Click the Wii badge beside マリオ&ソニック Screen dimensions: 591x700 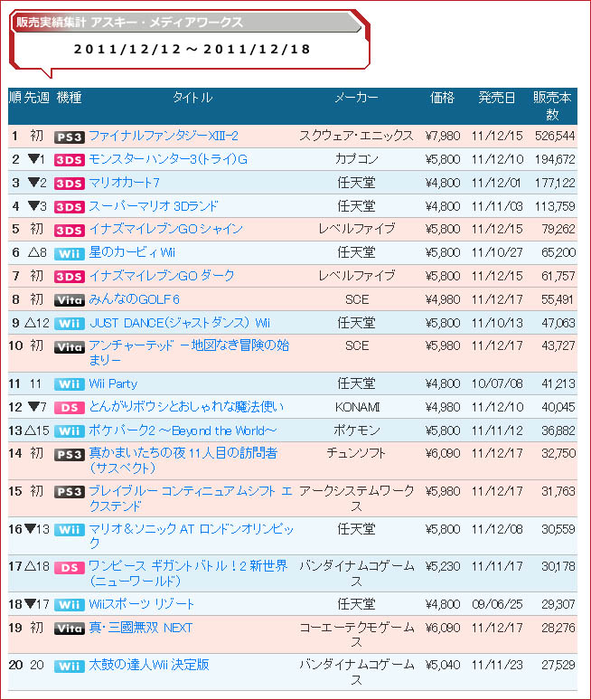coord(70,530)
